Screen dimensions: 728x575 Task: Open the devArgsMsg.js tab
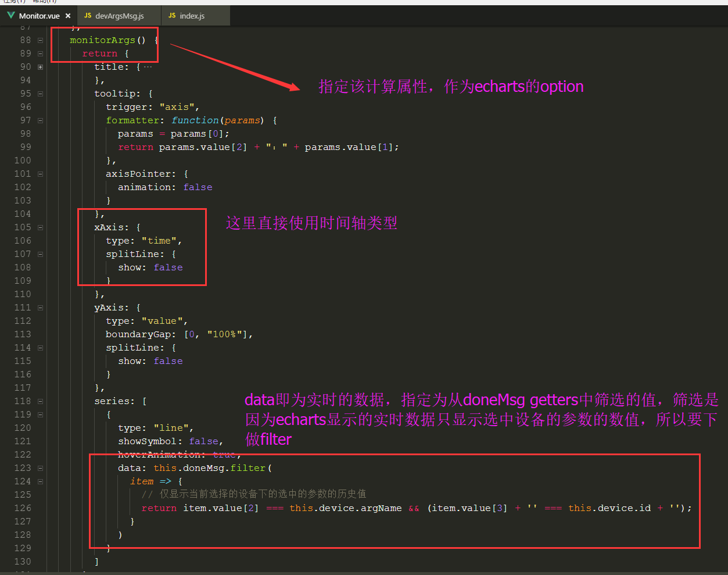click(x=119, y=16)
